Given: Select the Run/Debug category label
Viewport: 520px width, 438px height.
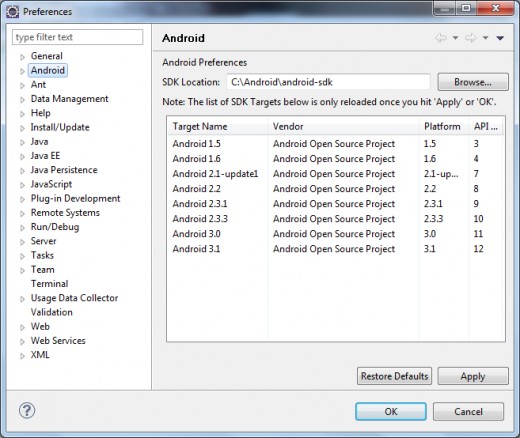Looking at the screenshot, I should (55, 227).
